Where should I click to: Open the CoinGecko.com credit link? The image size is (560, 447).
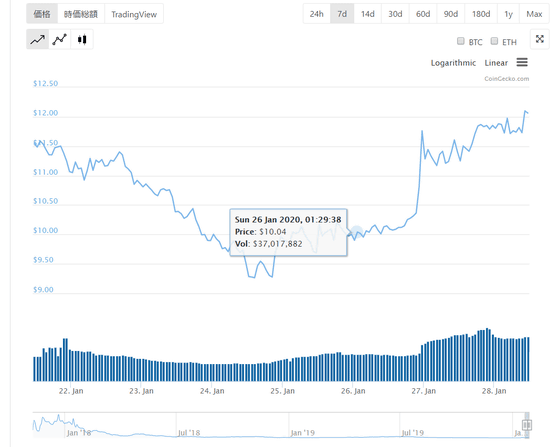pos(506,79)
